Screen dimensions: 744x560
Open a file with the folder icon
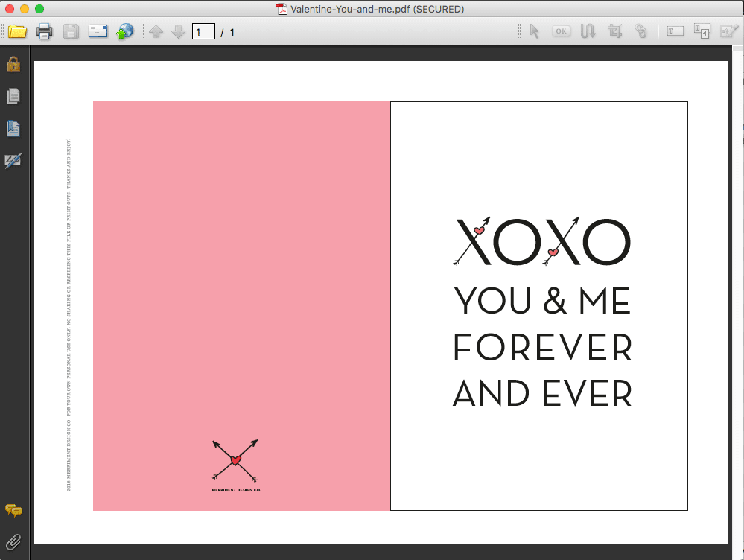(x=17, y=32)
